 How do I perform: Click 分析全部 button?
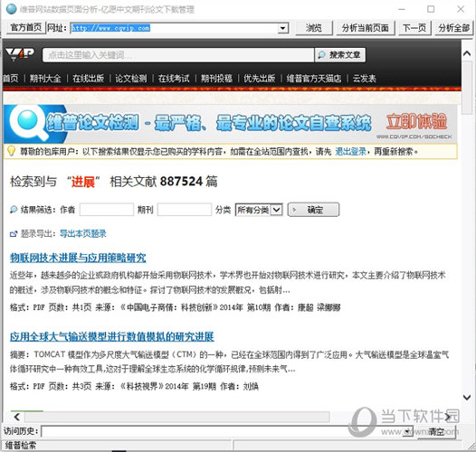point(454,28)
